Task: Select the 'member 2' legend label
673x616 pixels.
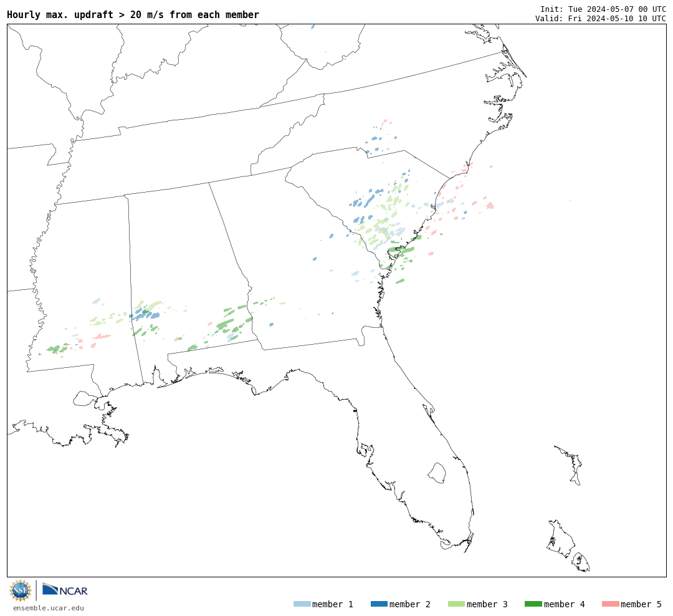Action: tap(410, 604)
